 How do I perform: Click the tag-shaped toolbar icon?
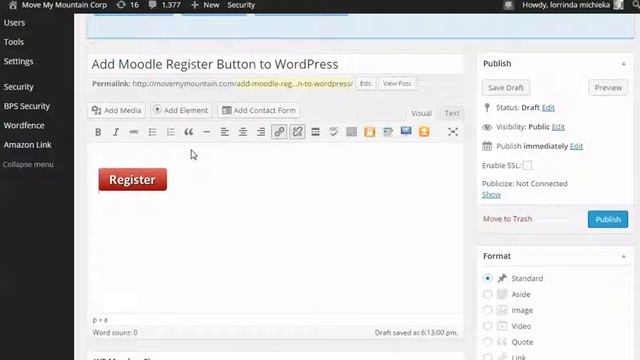click(x=388, y=132)
